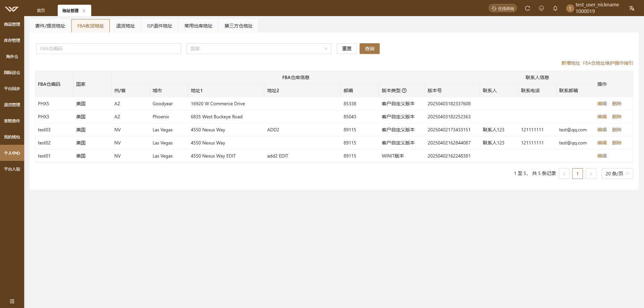Open 商品管理 in sidebar

(x=12, y=24)
